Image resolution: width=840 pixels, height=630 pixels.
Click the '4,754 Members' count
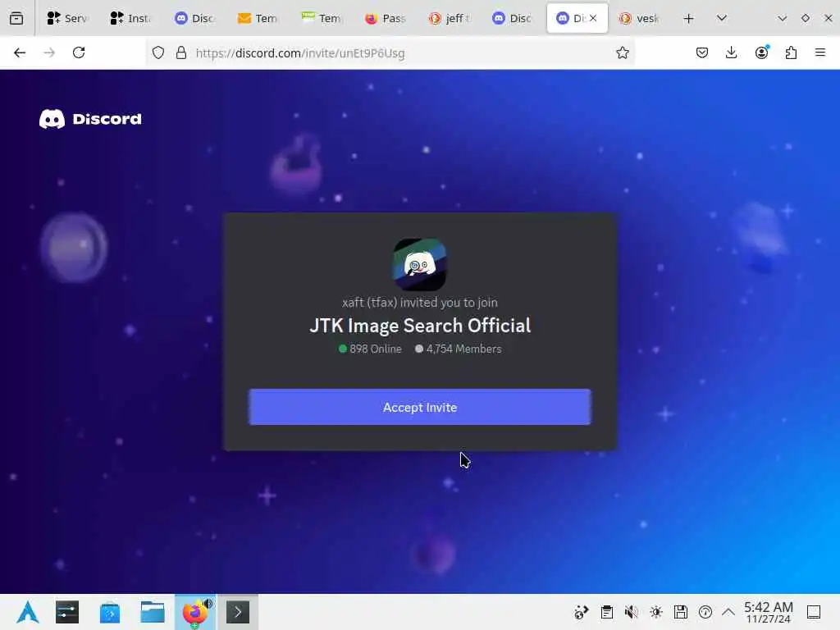tap(458, 349)
